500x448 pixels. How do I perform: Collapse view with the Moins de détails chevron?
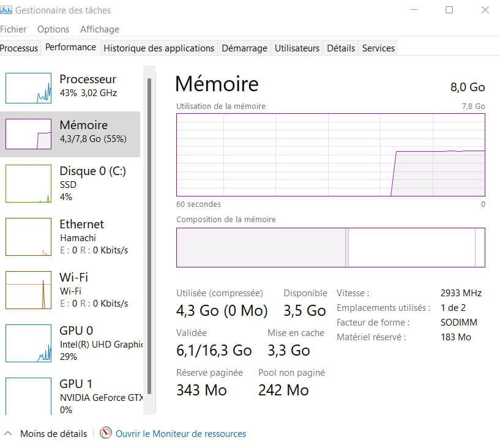pos(8,433)
